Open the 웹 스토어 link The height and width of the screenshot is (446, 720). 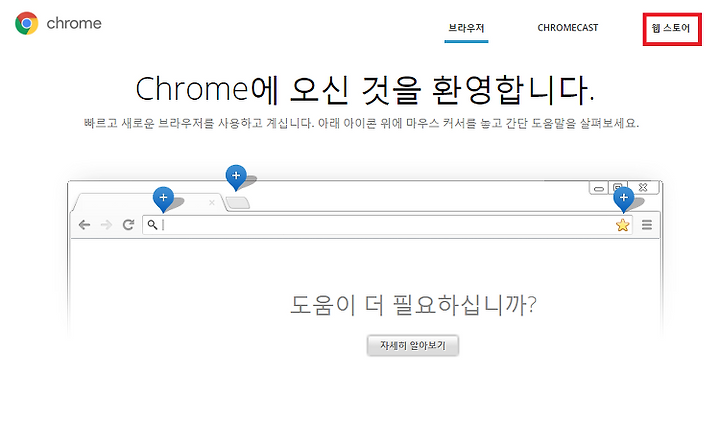671,28
